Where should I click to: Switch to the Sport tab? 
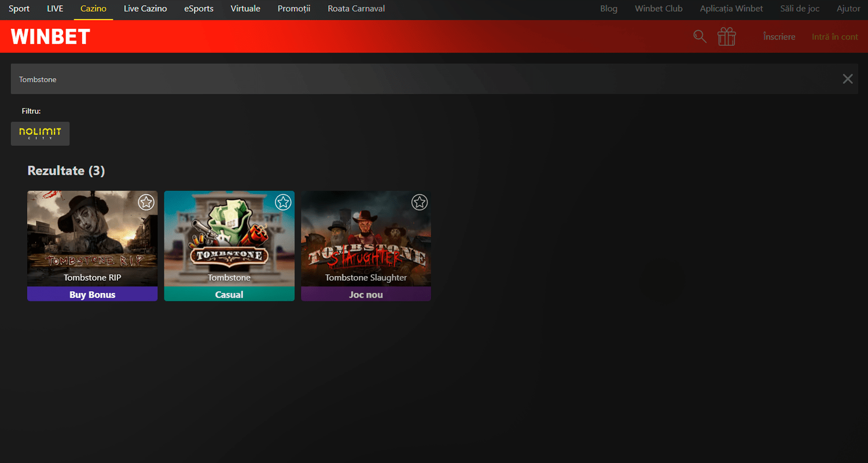[19, 9]
